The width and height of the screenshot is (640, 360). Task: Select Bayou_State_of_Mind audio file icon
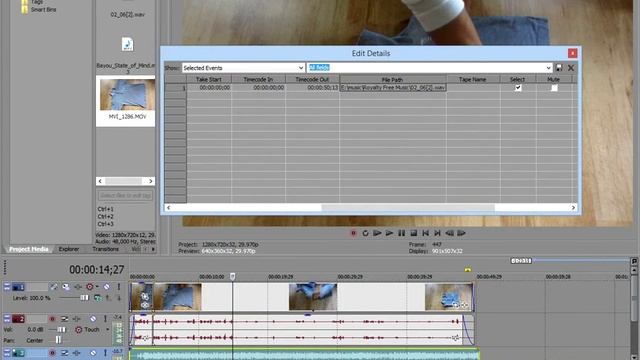coord(127,44)
